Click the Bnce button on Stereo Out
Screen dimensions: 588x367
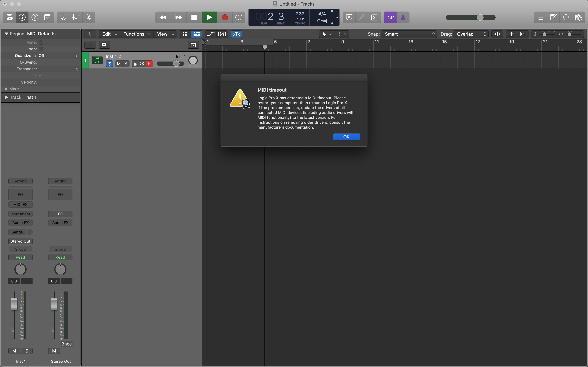click(66, 344)
